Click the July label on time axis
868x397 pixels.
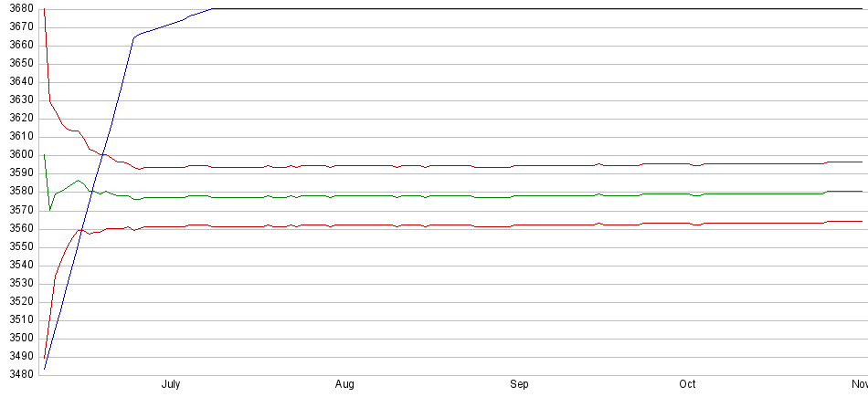click(170, 385)
